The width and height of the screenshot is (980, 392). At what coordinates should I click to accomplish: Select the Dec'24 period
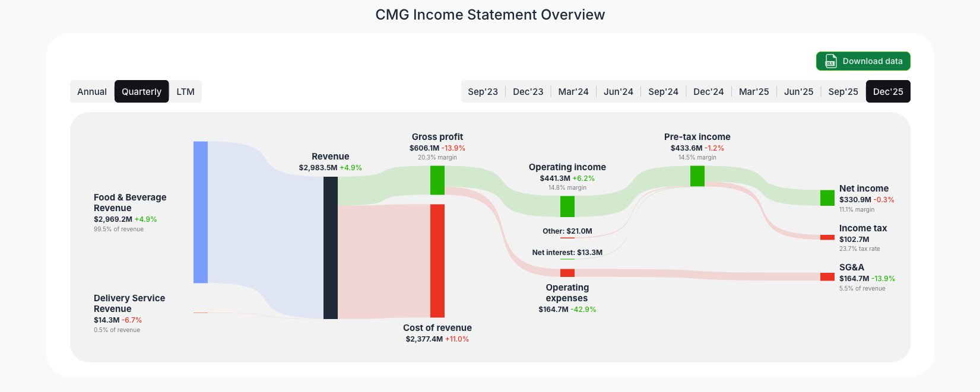point(709,91)
